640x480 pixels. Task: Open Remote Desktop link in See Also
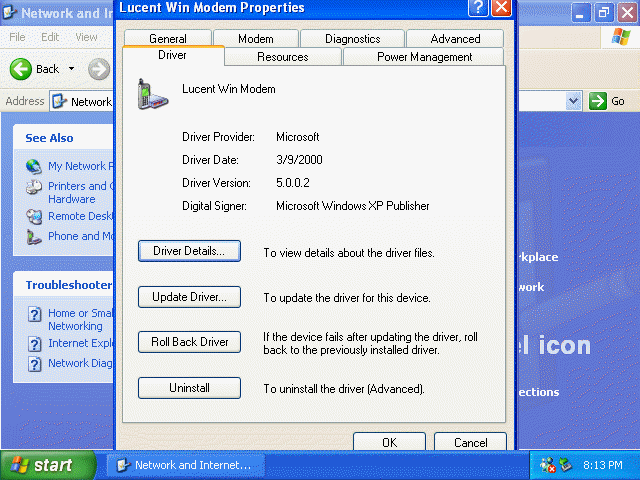80,216
